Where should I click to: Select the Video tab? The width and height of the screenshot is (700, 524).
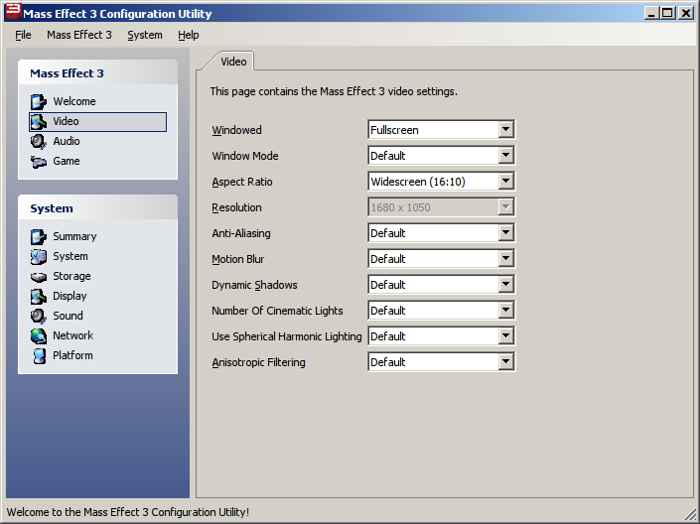pyautogui.click(x=233, y=62)
